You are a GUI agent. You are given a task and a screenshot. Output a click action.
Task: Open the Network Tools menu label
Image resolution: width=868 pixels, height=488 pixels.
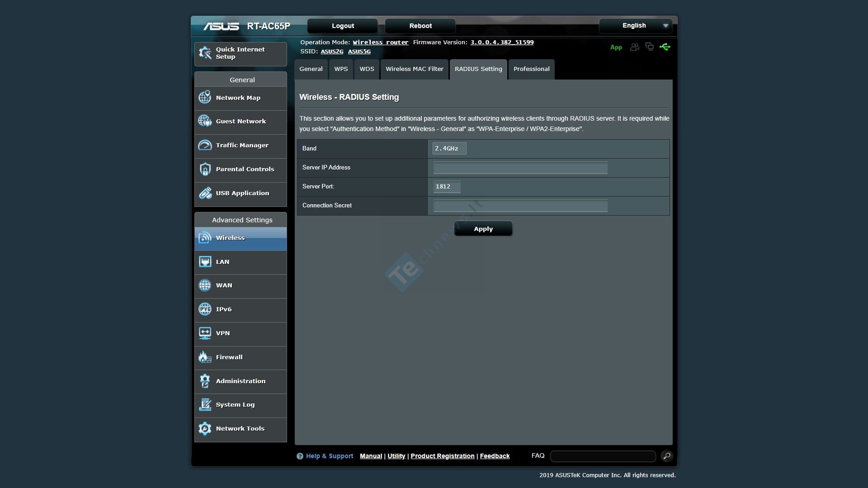pos(240,428)
